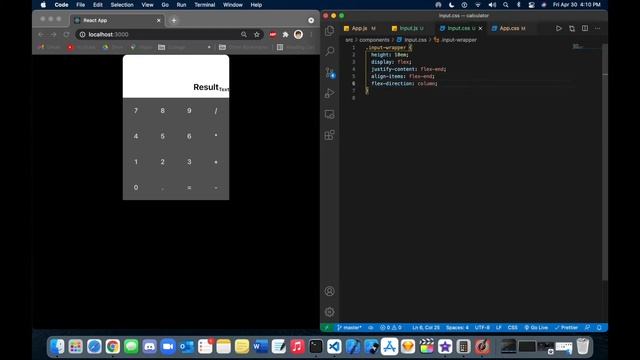The image size is (640, 360).
Task: Click the 7 button on the calculator
Action: (x=136, y=111)
